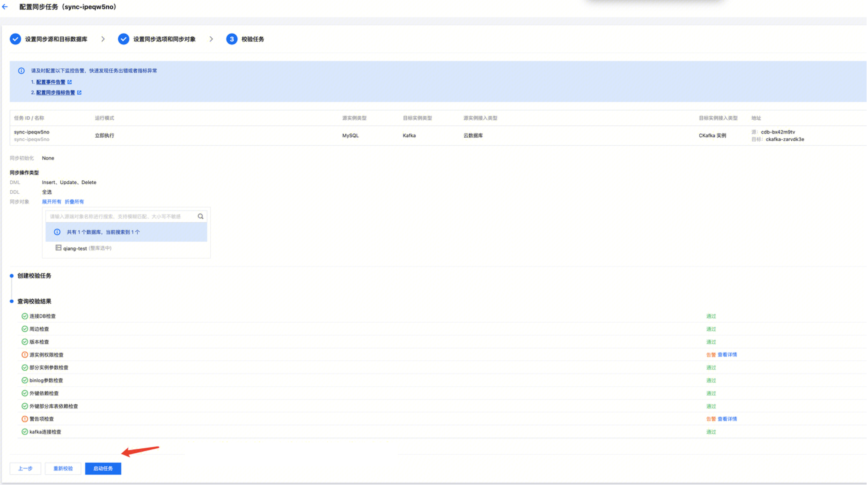Click the search magnifier icon in object box
The height and width of the screenshot is (485, 868).
click(x=201, y=216)
